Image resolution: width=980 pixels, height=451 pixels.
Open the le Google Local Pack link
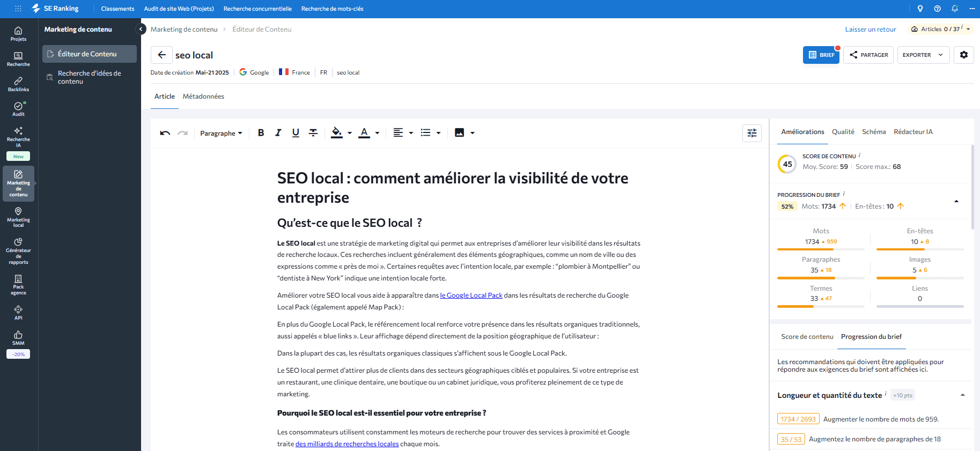coord(471,295)
